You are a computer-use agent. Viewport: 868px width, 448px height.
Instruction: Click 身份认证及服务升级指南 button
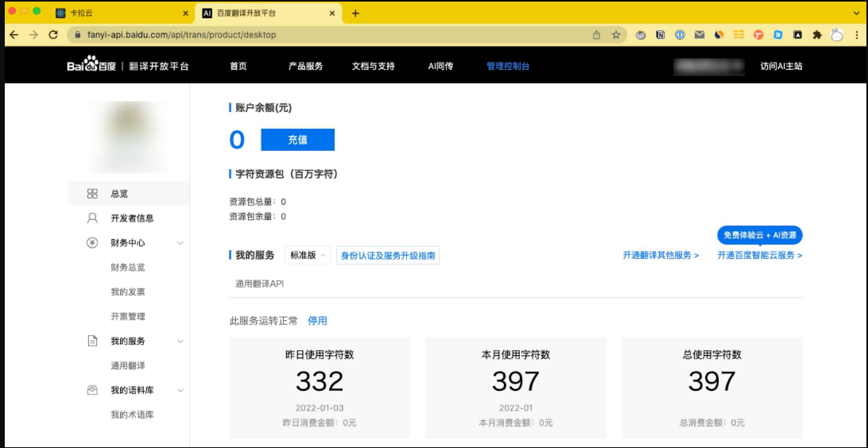(x=388, y=256)
